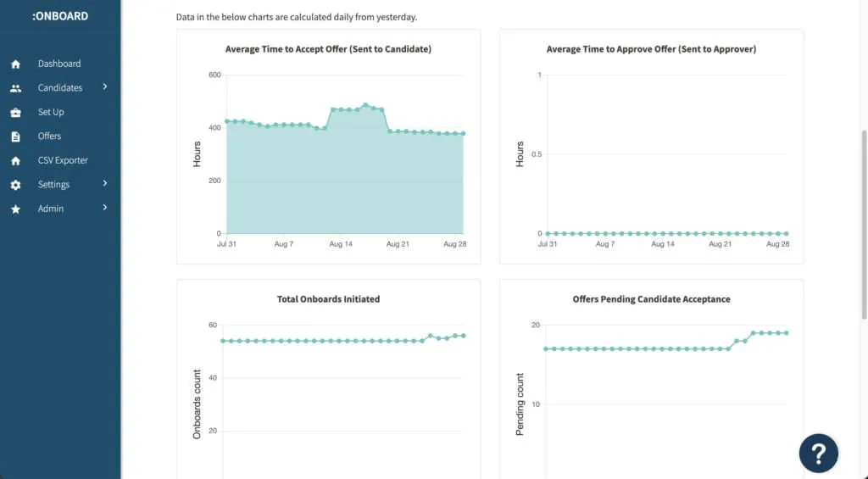Click the Admin star icon
Viewport: 868px width, 479px height.
tap(15, 209)
